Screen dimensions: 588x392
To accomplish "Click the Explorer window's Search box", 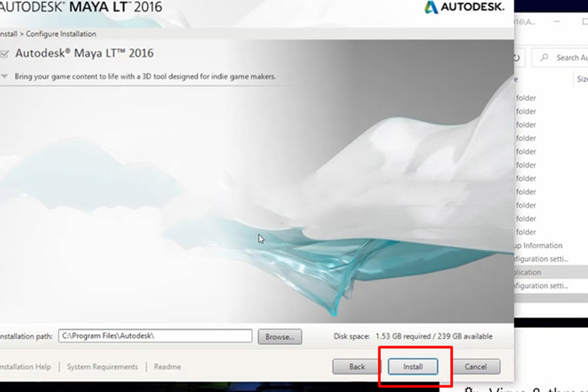I will click(561, 57).
